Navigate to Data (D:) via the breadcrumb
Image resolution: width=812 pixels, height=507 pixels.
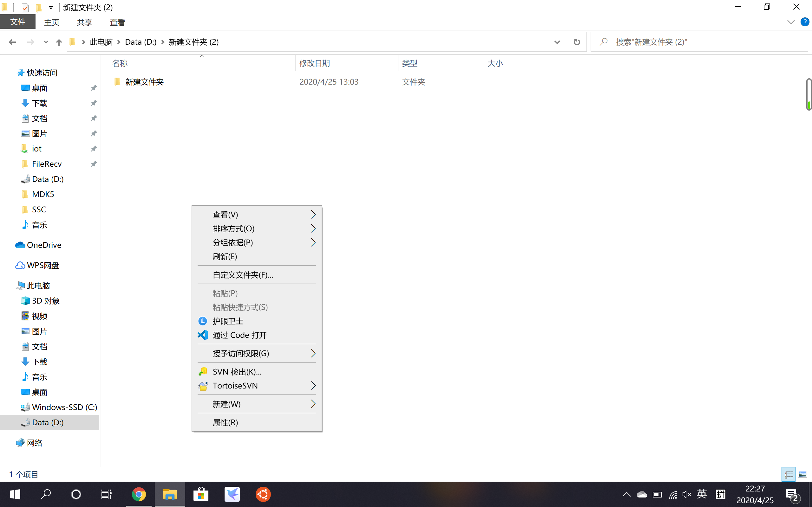pyautogui.click(x=140, y=42)
